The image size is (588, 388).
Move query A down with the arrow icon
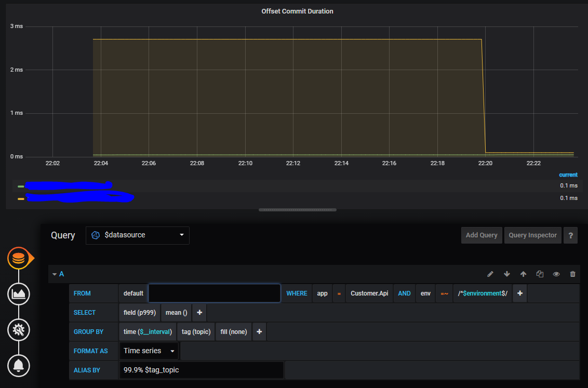click(x=506, y=274)
